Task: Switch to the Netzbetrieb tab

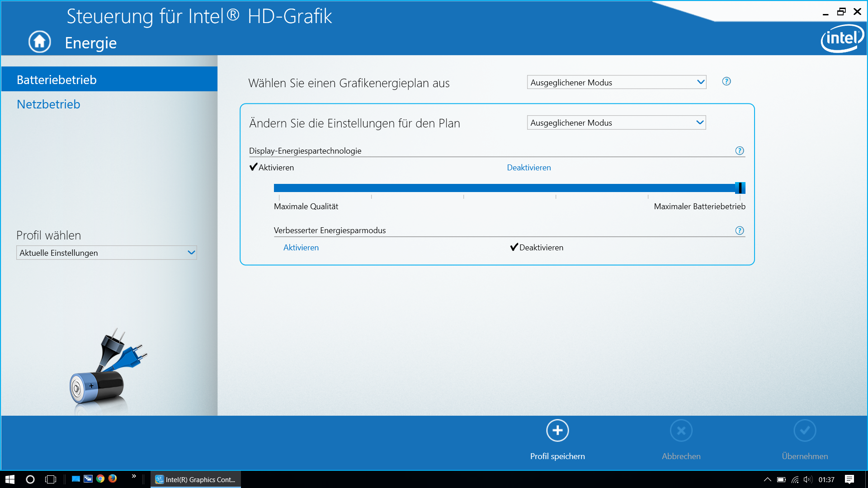Action: click(48, 104)
